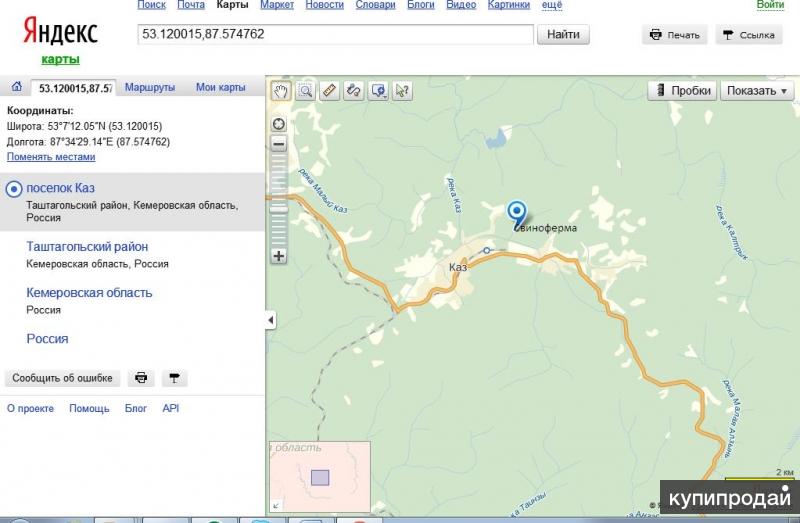Screen dimensions: 800x523
Task: Adjust the map zoom slider handle
Action: point(279,209)
